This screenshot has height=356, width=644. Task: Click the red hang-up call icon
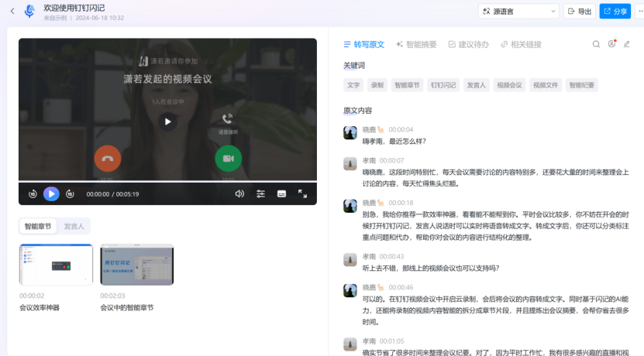point(108,159)
